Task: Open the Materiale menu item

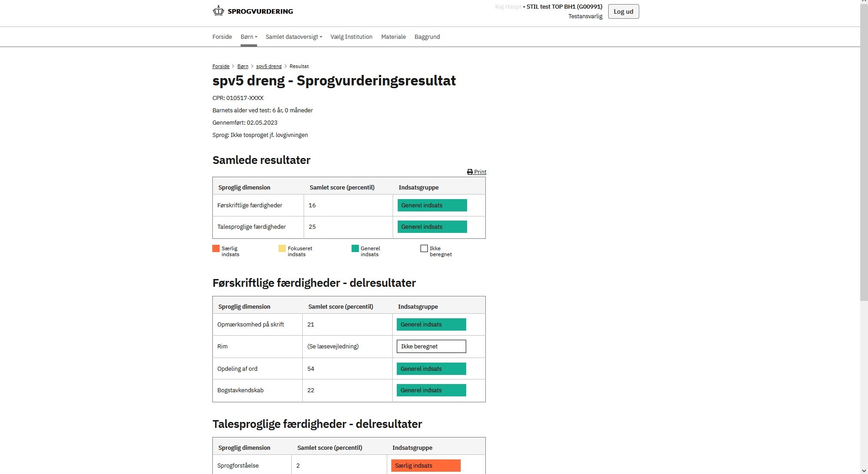Action: click(393, 37)
